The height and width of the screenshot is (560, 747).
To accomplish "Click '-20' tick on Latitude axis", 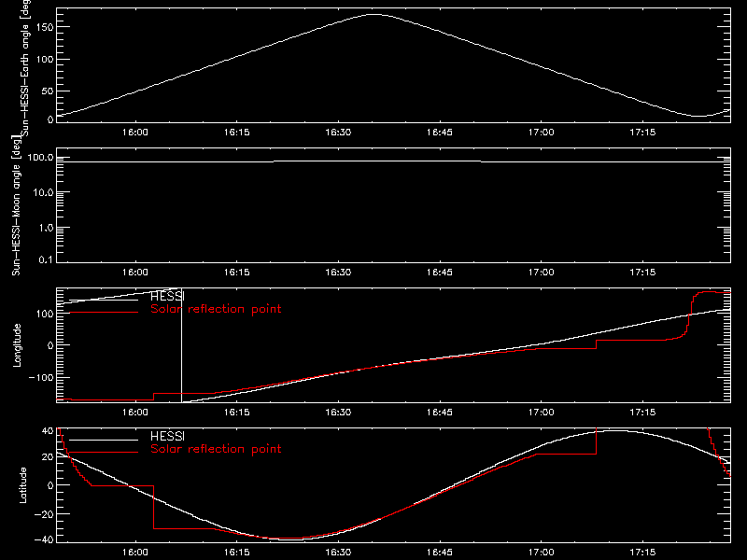I will point(44,514).
